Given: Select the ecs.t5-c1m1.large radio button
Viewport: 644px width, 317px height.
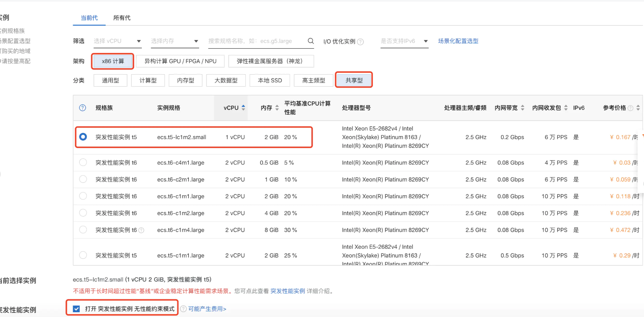Looking at the screenshot, I should click(x=83, y=255).
